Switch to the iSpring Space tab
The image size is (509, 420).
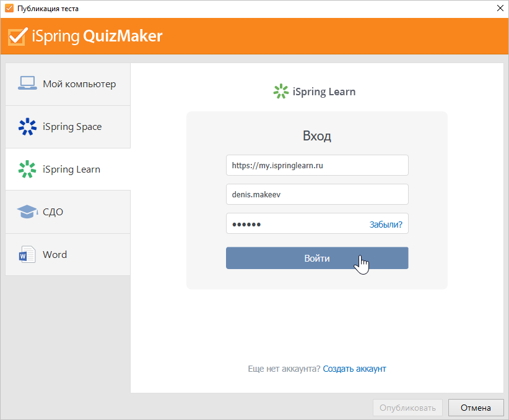tap(68, 126)
